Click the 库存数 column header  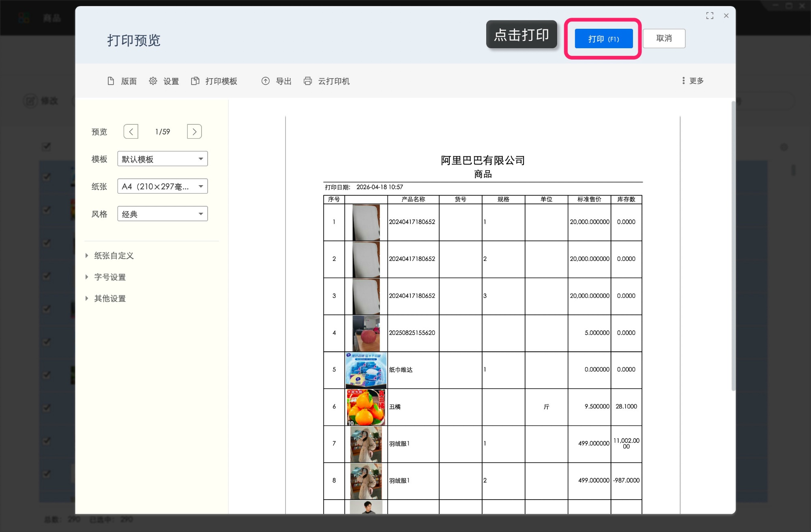[x=626, y=199]
